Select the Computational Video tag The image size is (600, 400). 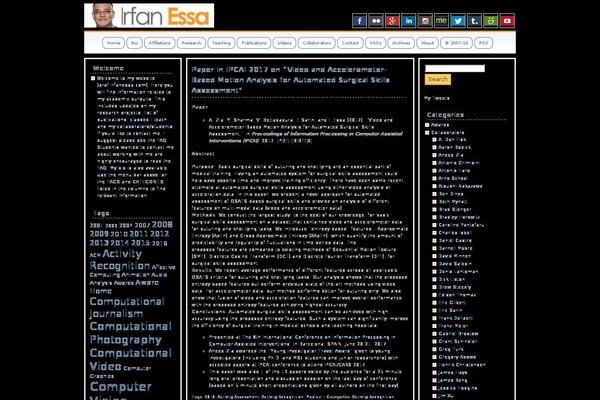[130, 359]
